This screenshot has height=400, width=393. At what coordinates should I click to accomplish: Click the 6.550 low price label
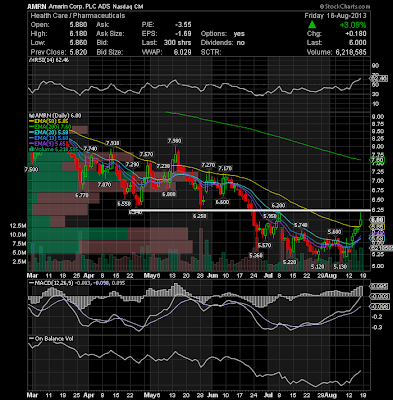tap(123, 203)
